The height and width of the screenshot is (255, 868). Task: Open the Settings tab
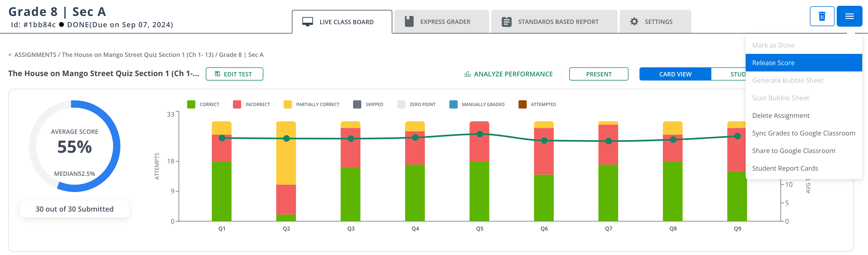[x=655, y=22]
